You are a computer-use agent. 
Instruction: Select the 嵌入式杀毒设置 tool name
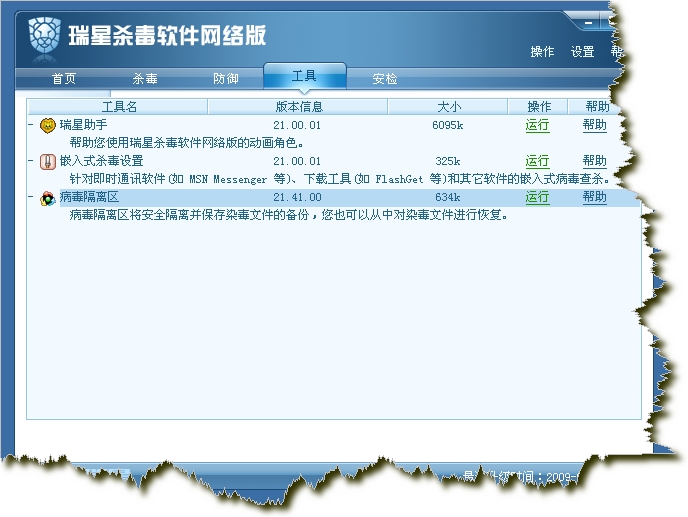[101, 161]
